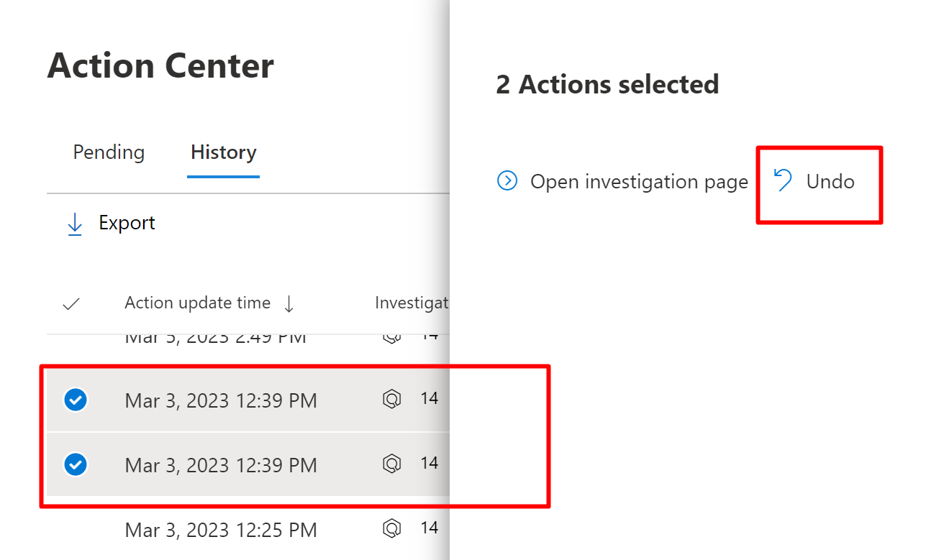This screenshot has height=560, width=944.
Task: Click the curved Undo arrow icon
Action: point(782,180)
